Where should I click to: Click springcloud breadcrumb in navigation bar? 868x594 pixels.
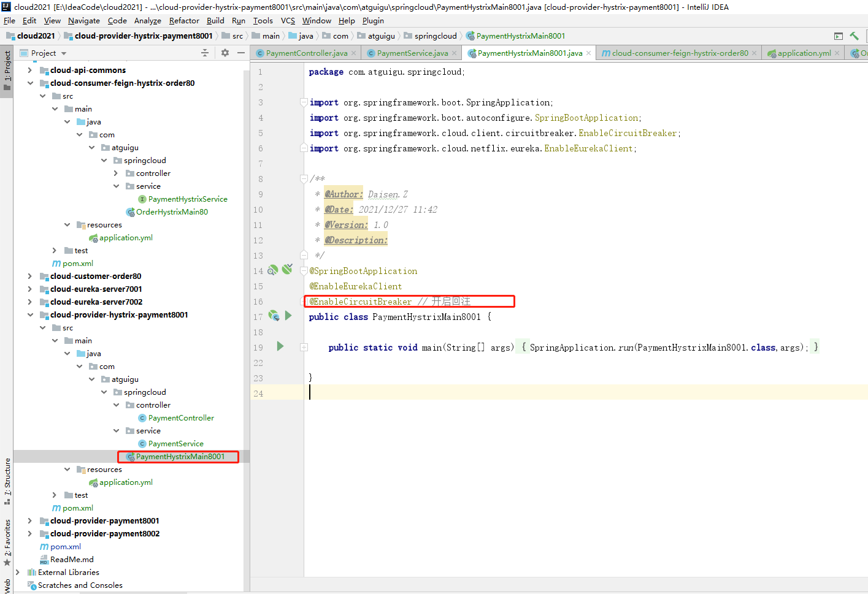tap(430, 36)
